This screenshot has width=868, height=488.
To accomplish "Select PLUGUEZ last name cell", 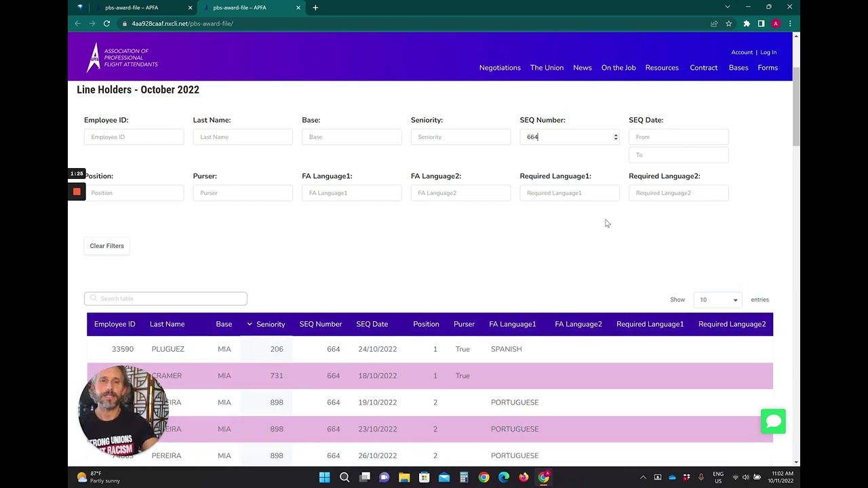I will pyautogui.click(x=167, y=349).
